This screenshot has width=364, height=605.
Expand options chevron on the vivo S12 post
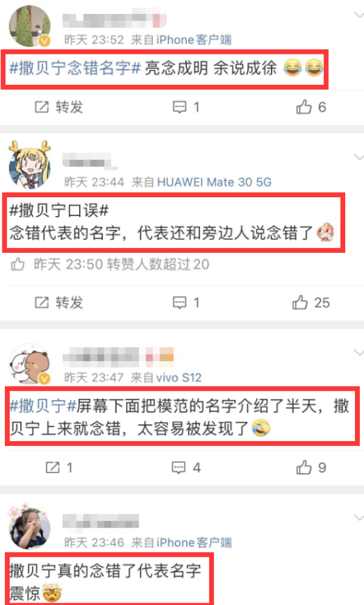tap(359, 353)
